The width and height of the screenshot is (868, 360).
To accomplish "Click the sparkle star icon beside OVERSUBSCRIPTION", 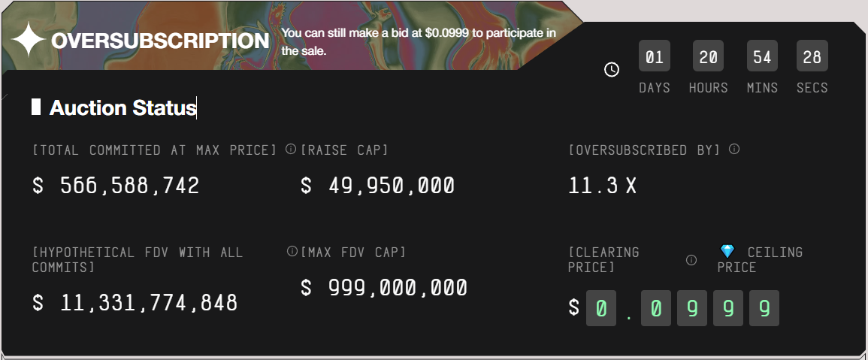I will pos(29,40).
